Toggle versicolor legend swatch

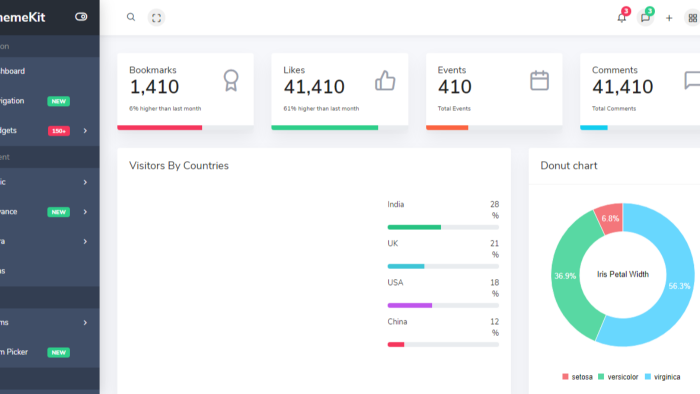pos(601,377)
